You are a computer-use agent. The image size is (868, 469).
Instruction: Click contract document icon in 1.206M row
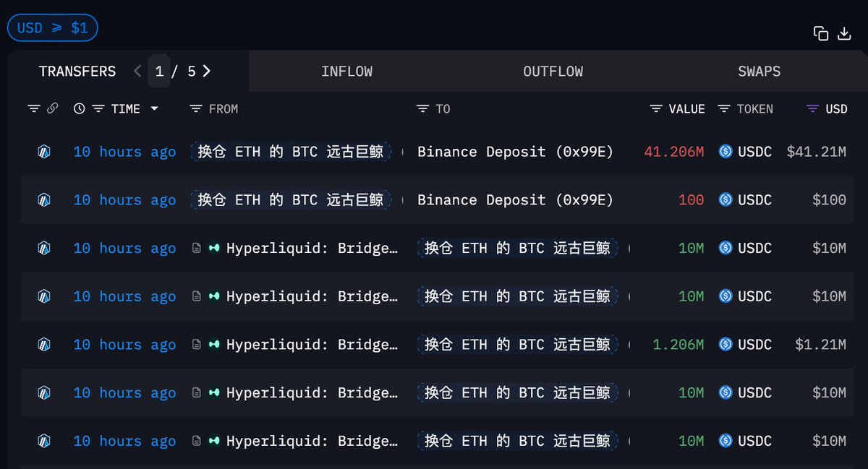click(196, 344)
